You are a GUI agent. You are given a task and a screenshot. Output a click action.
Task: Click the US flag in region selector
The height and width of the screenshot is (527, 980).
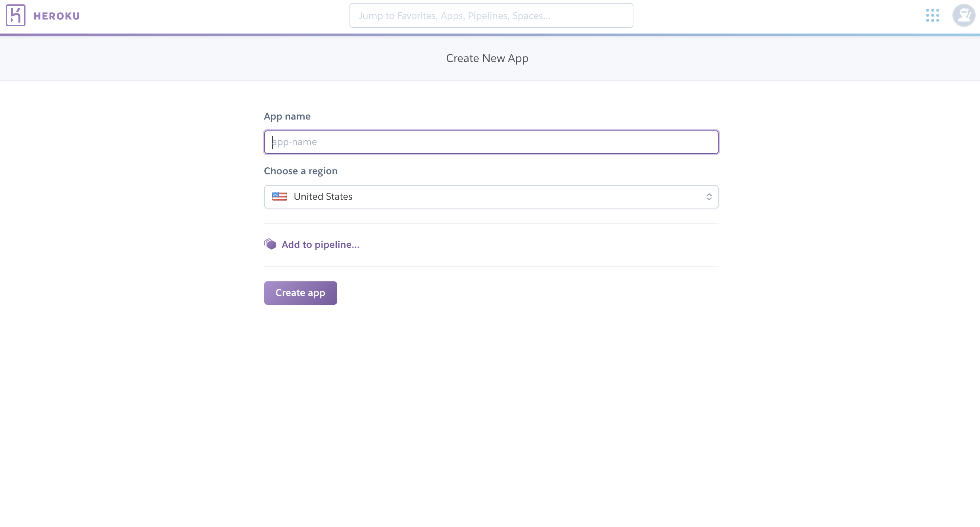click(280, 196)
